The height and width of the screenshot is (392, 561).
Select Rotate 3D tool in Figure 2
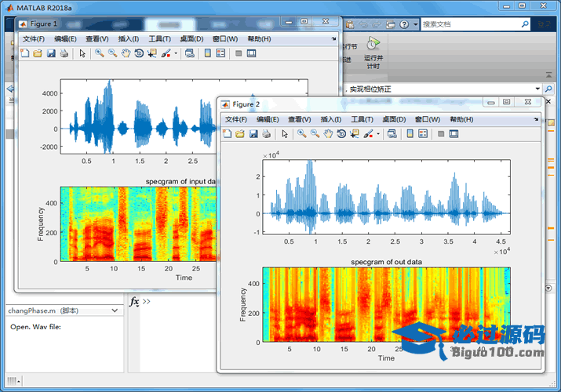341,133
